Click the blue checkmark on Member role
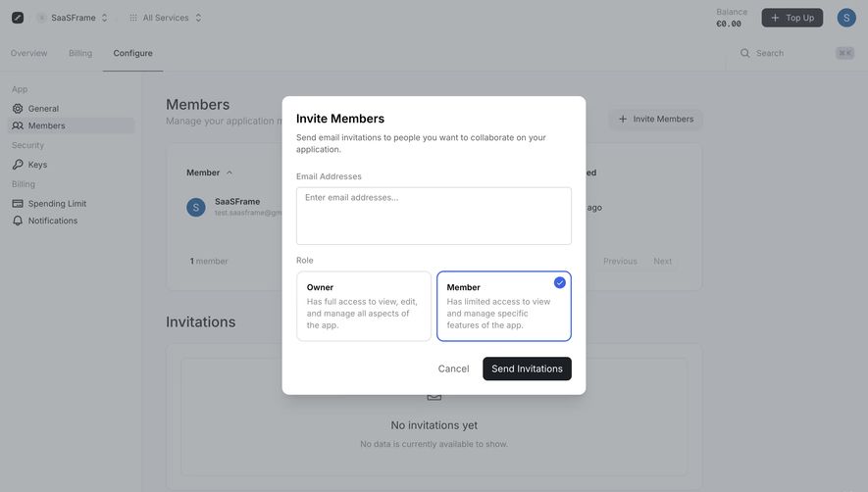 560,283
